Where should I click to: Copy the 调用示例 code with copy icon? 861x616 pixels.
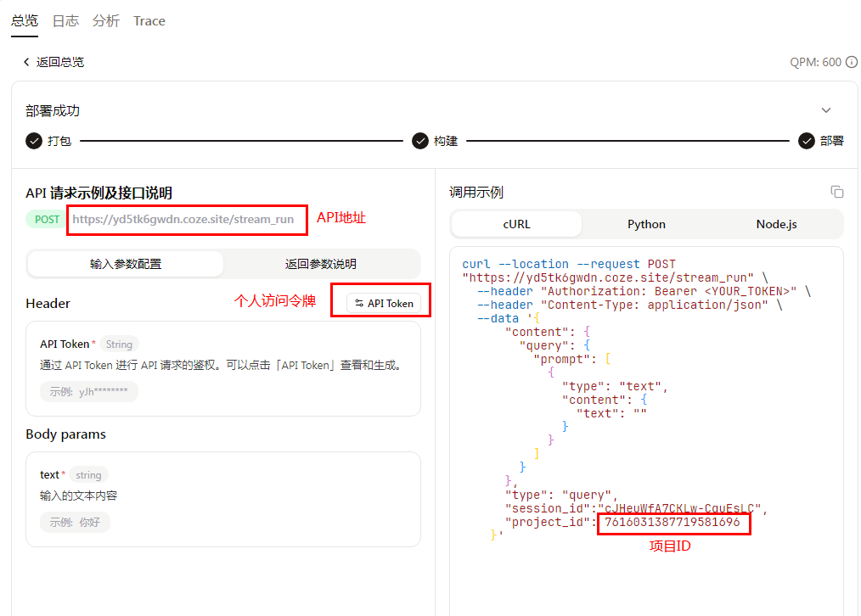[x=836, y=192]
